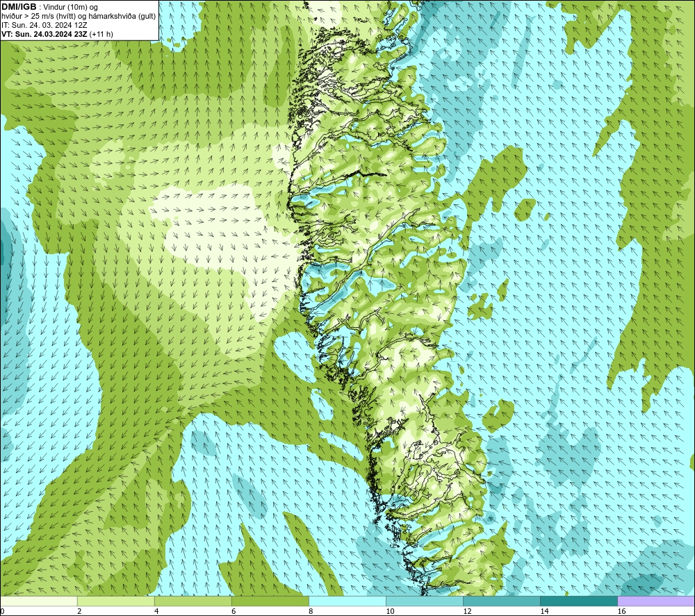Click the "IT: Sun. 24. 03. 2024 12Z" line
Viewport: 695px width, 616px height.
tap(44, 25)
